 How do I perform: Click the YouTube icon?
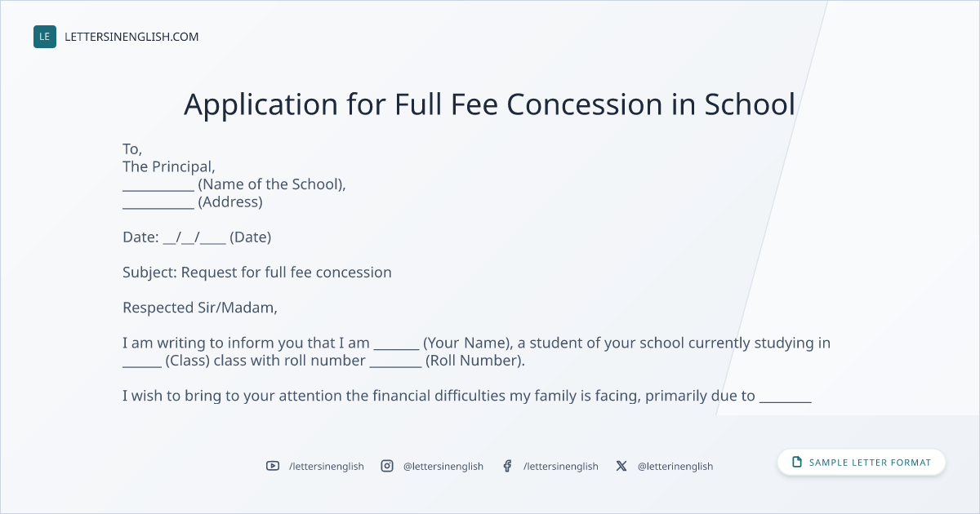(x=273, y=466)
